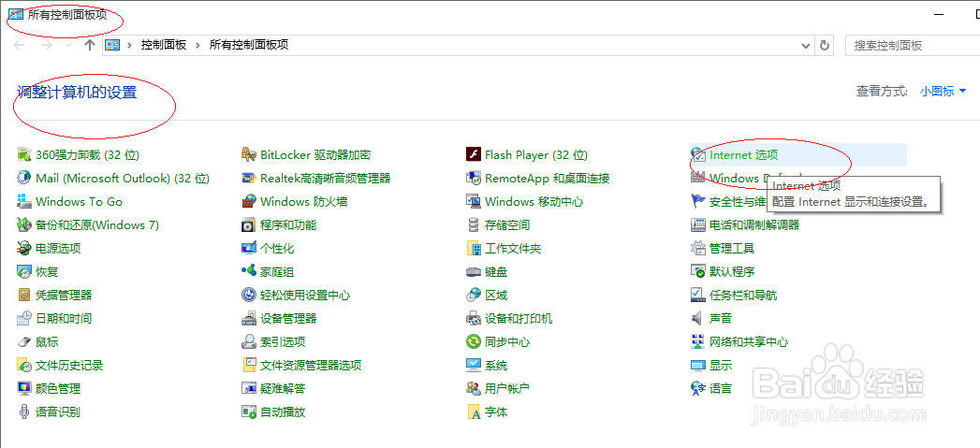
Task: Click the 管理工具 gear icon
Action: (x=697, y=248)
